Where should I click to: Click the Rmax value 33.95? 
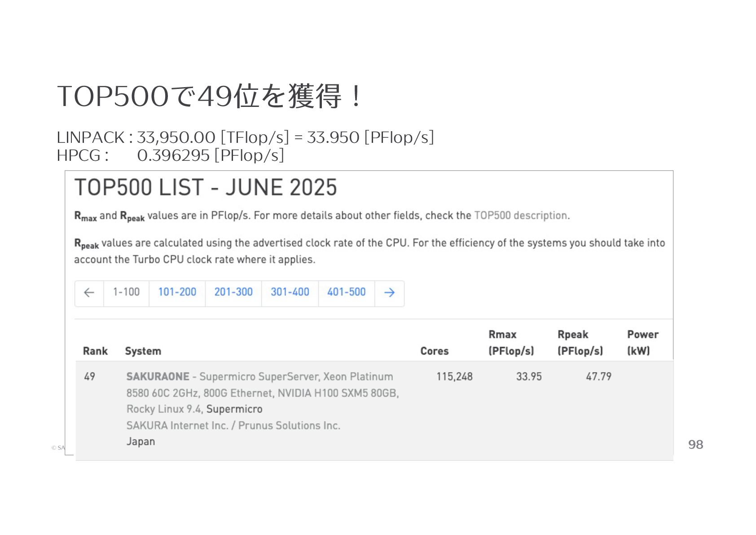pos(529,376)
